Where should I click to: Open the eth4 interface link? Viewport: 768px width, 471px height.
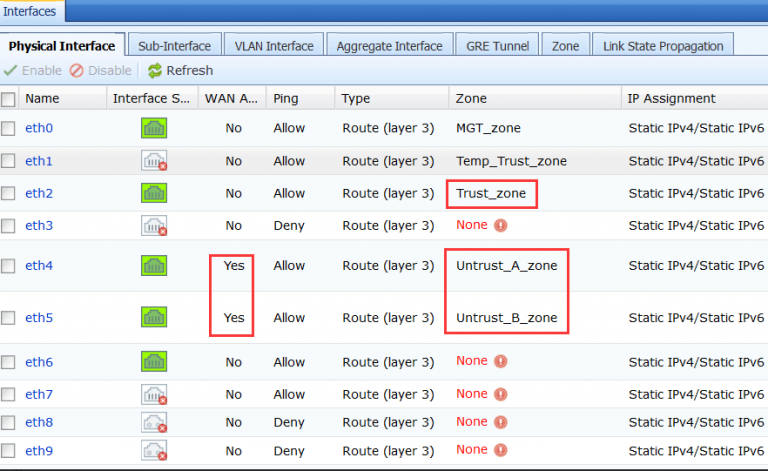coord(39,266)
